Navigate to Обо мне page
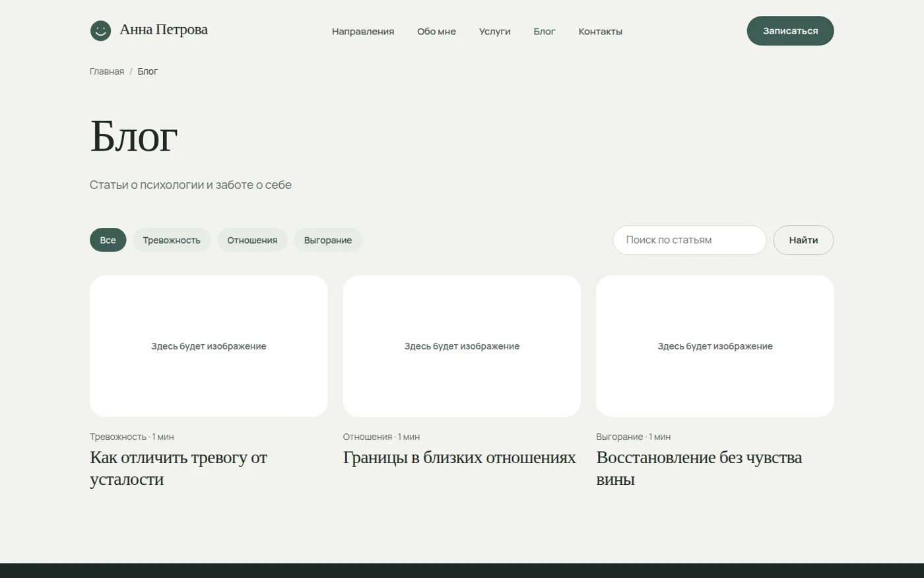Image resolution: width=924 pixels, height=578 pixels. pyautogui.click(x=436, y=32)
